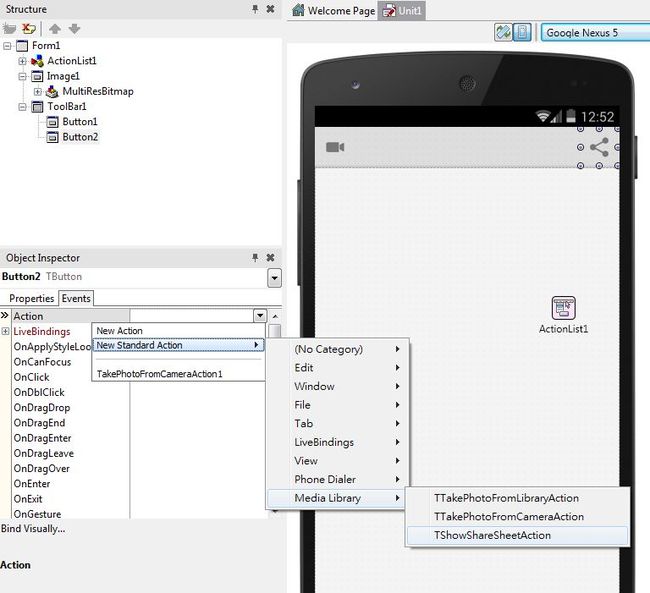650x593 pixels.
Task: Switch to the Welcome Page tab
Action: point(334,10)
